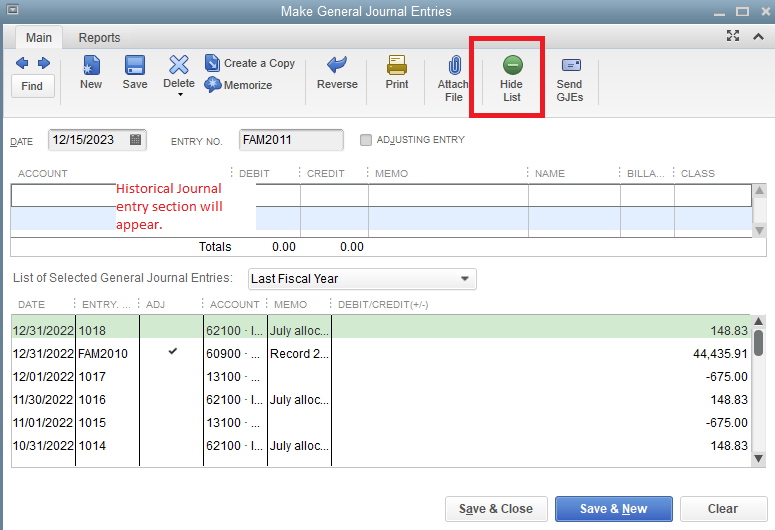This screenshot has width=775, height=530.
Task: Click the Hide List icon
Action: (513, 65)
